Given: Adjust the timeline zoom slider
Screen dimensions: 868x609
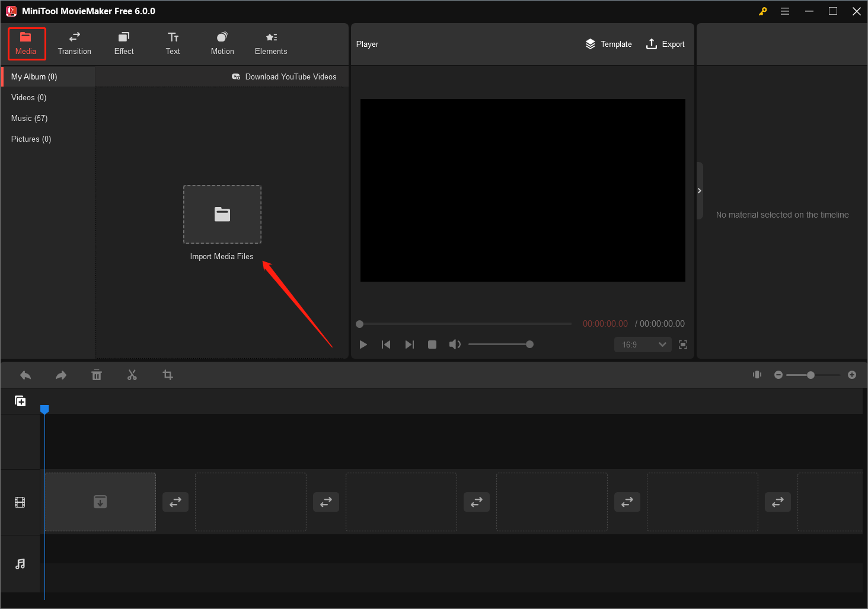Looking at the screenshot, I should click(x=813, y=375).
